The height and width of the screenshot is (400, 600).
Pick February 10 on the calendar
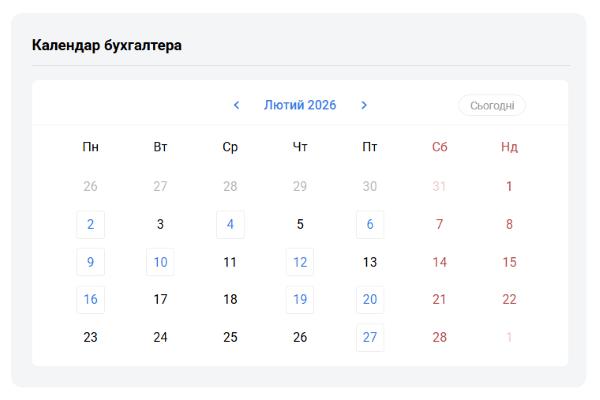160,262
